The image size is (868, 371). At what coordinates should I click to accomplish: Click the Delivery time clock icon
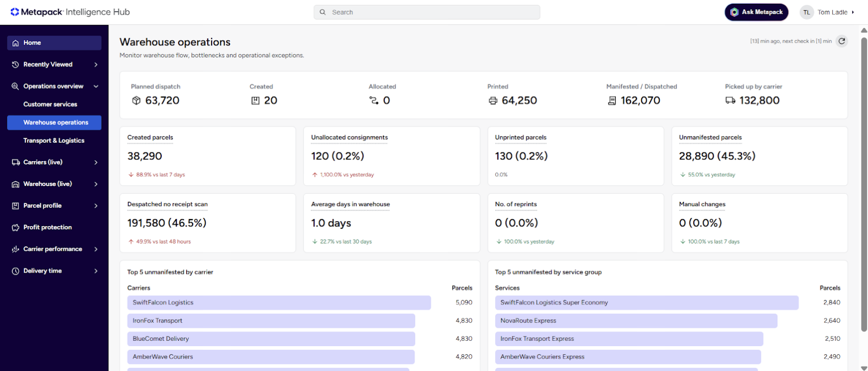pyautogui.click(x=16, y=271)
